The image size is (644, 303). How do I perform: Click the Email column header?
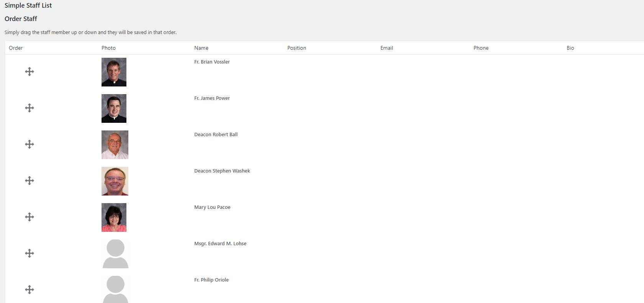click(387, 48)
